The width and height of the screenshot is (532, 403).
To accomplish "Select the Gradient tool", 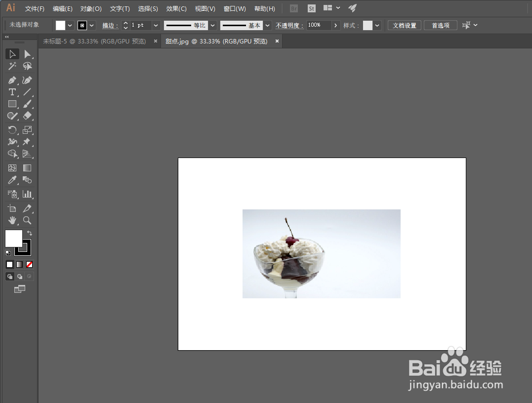I will pos(27,168).
